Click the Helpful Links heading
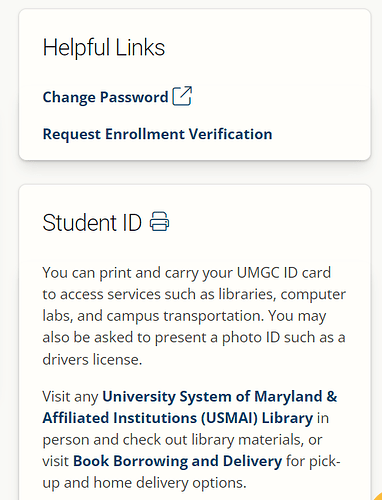Image resolution: width=382 pixels, height=500 pixels. click(x=104, y=47)
